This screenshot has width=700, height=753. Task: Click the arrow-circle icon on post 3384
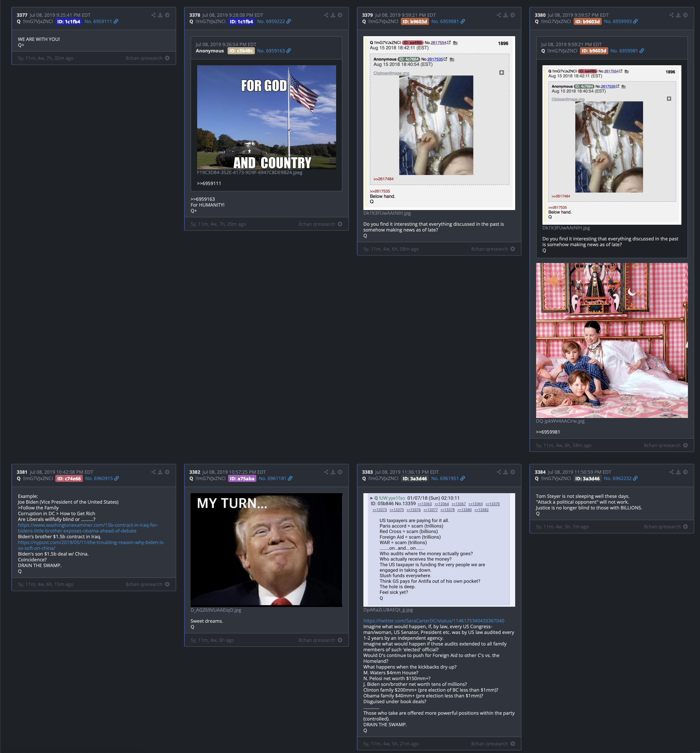[x=685, y=472]
